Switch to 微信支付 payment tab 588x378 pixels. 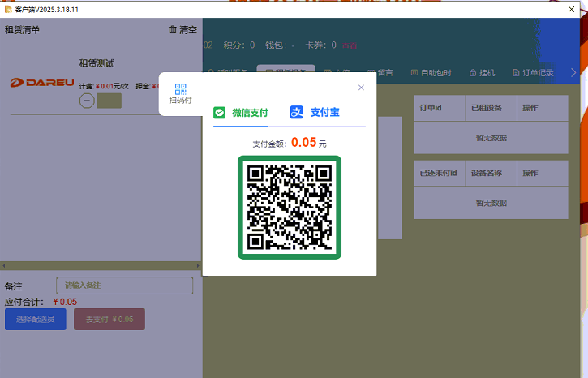click(241, 113)
